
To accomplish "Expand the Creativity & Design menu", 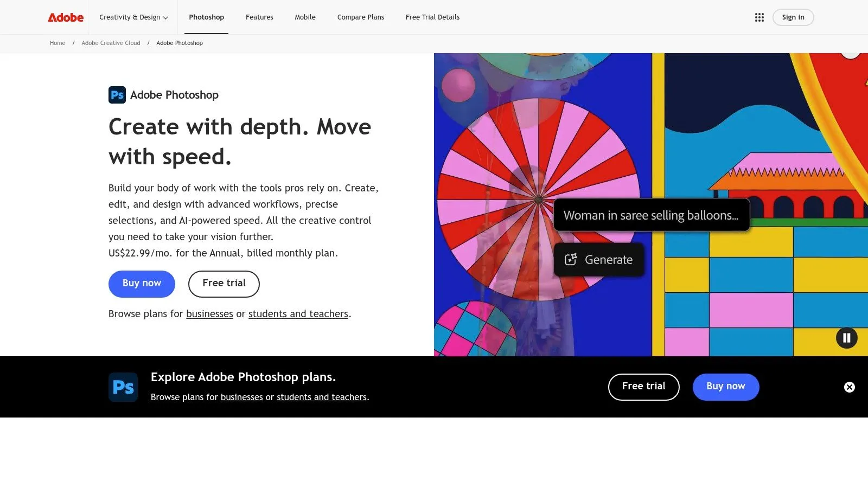I will pos(134,17).
